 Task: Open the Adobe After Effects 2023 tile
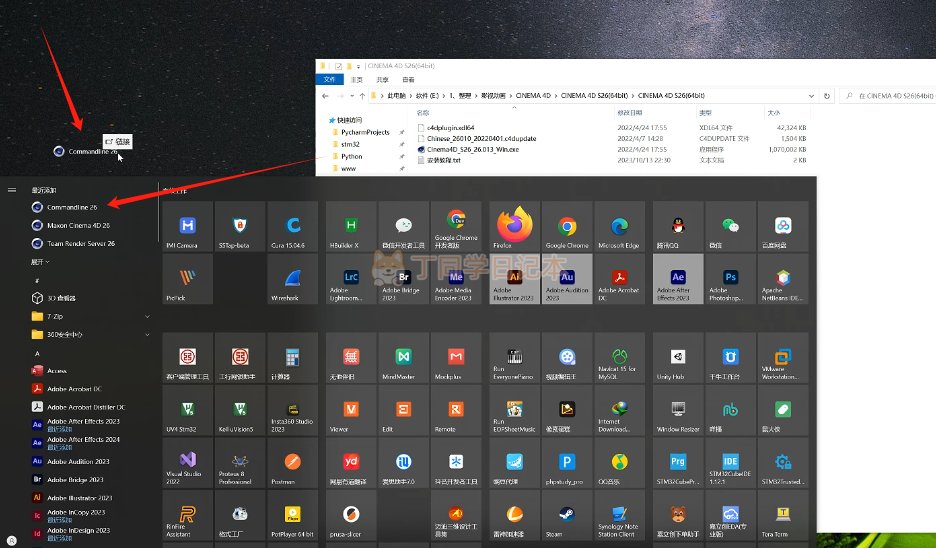pos(677,279)
